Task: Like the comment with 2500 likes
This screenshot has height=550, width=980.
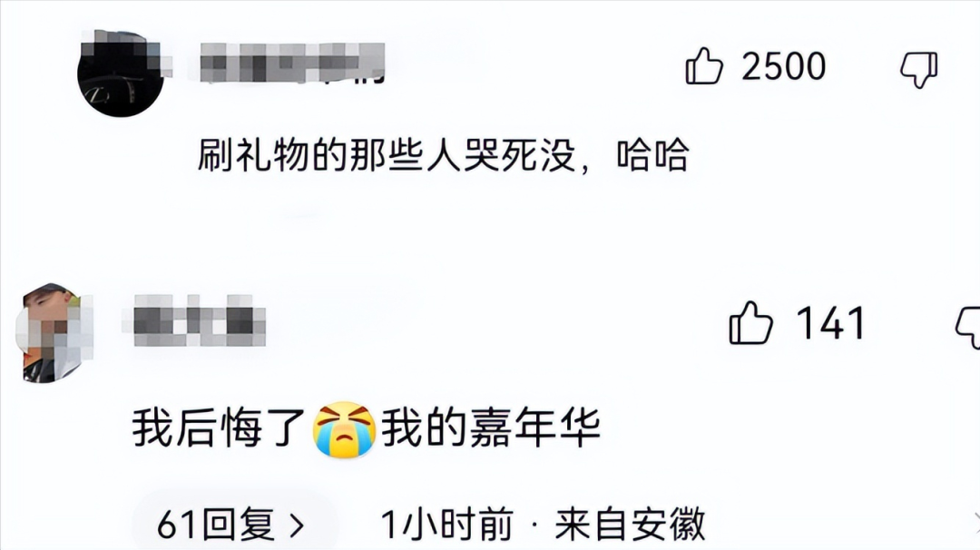Action: point(704,66)
